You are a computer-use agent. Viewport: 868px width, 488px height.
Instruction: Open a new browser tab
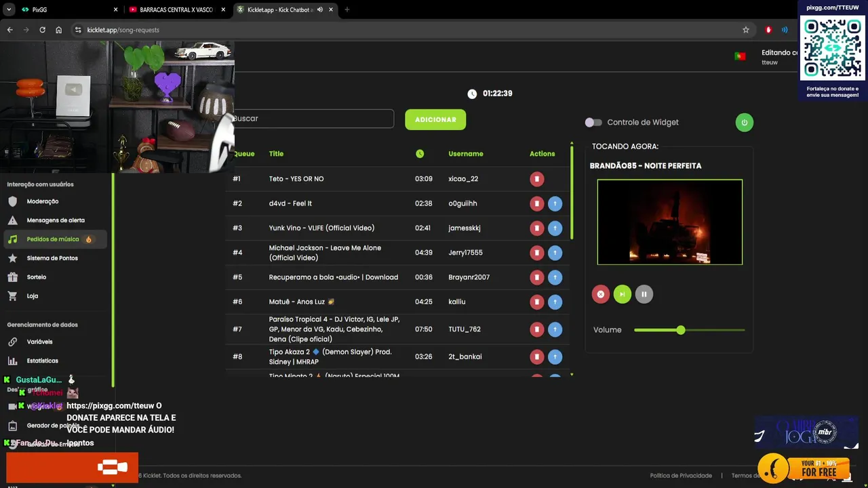347,9
